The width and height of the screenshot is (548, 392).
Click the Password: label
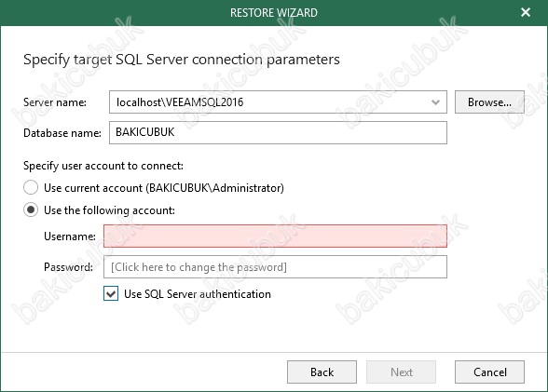point(69,267)
